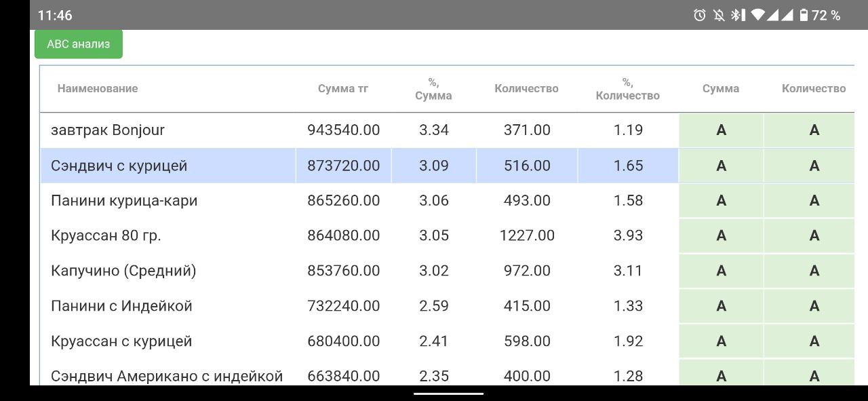Select the Капучино (Средний) row
Screen dimensions: 868x401
coord(123,271)
